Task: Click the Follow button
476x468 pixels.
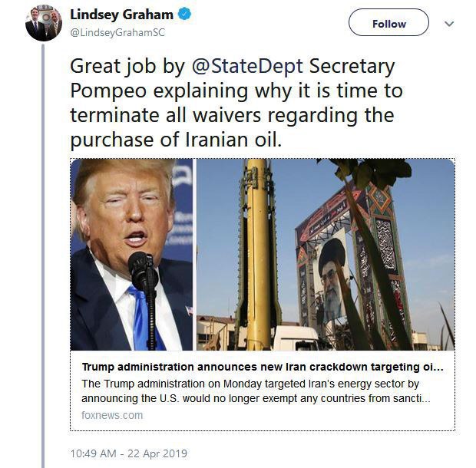Action: tap(388, 24)
